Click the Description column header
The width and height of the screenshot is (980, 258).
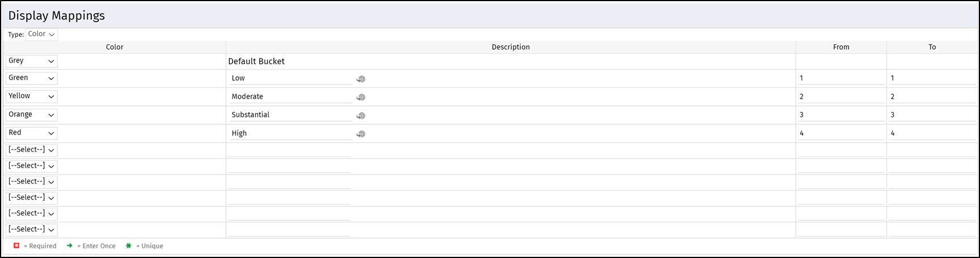(510, 48)
